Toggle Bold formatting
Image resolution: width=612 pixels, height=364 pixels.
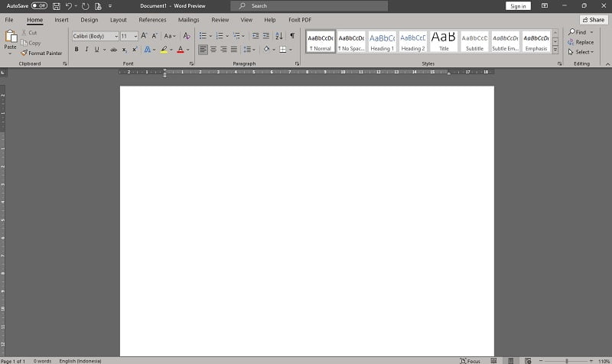76,50
